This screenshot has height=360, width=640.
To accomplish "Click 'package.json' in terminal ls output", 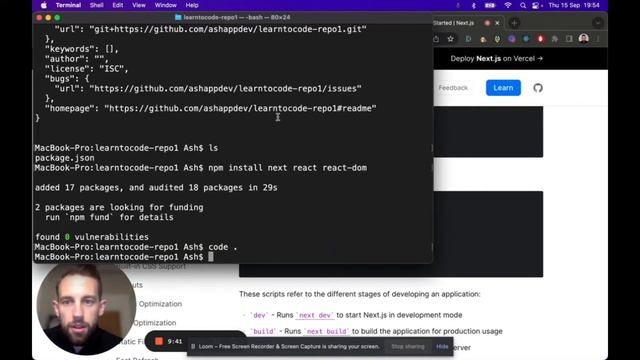I will pyautogui.click(x=64, y=158).
